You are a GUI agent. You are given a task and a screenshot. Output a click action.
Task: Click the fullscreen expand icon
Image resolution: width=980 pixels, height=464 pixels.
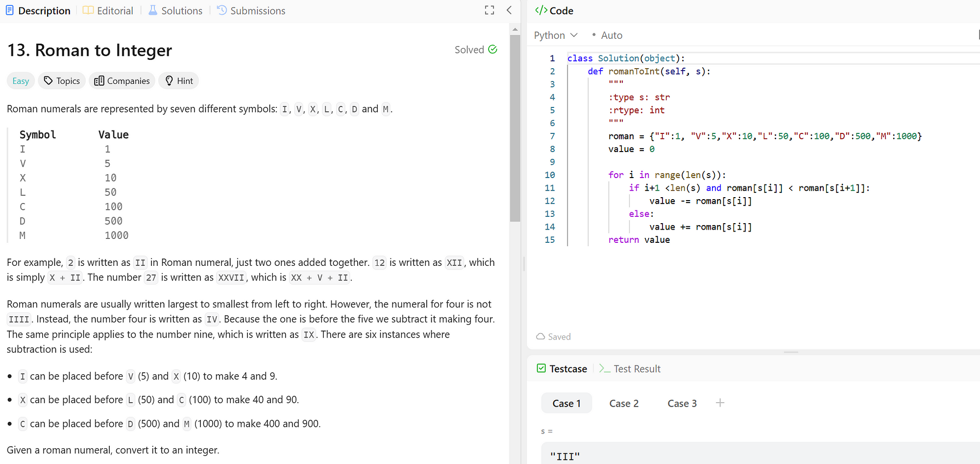489,10
